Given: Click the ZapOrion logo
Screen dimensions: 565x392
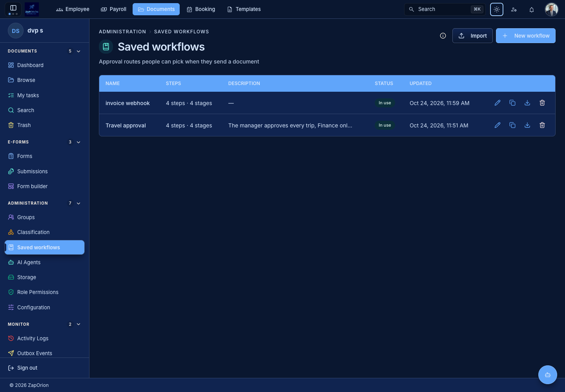Looking at the screenshot, I should 32,9.
